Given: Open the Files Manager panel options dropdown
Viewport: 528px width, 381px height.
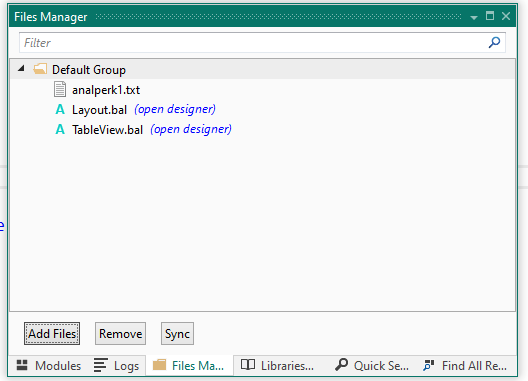Looking at the screenshot, I should (474, 17).
